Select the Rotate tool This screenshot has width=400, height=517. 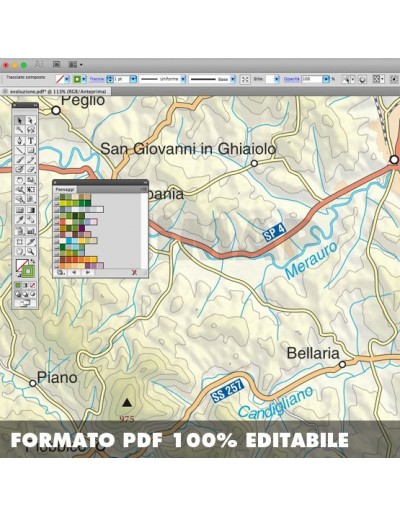coord(20,181)
